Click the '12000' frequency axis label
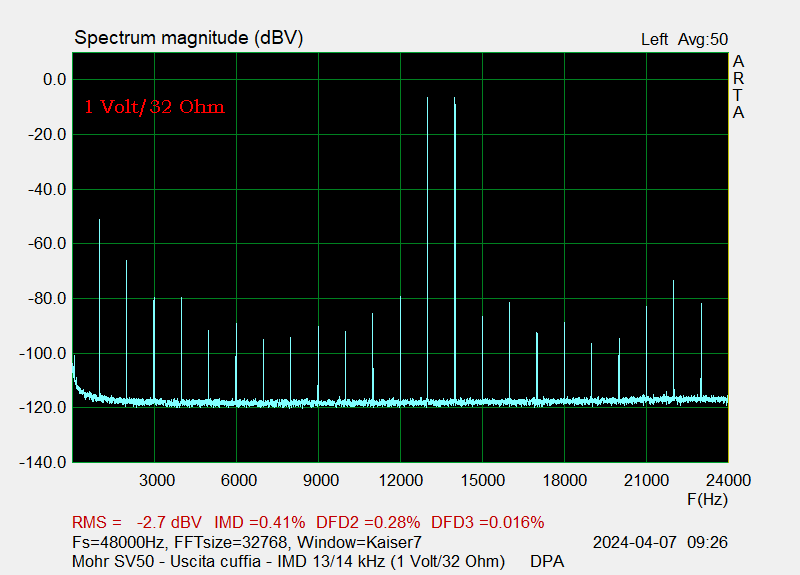 401,480
